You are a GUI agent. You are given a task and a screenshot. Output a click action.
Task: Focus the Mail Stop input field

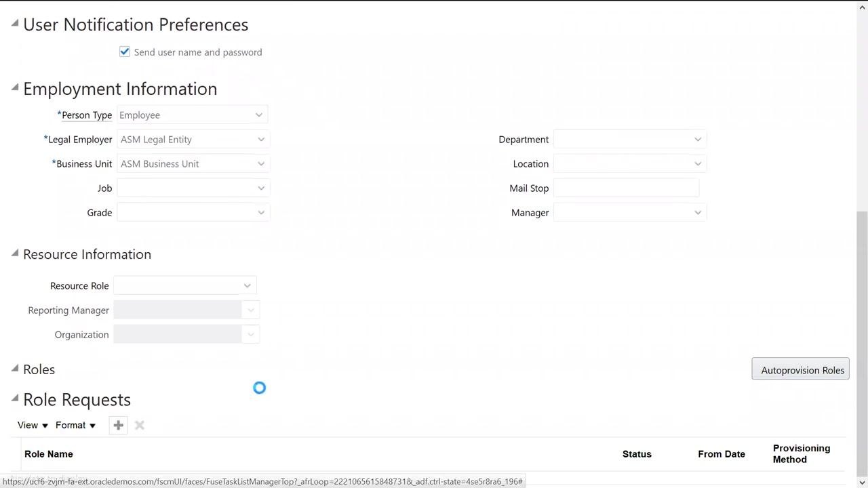click(x=627, y=188)
